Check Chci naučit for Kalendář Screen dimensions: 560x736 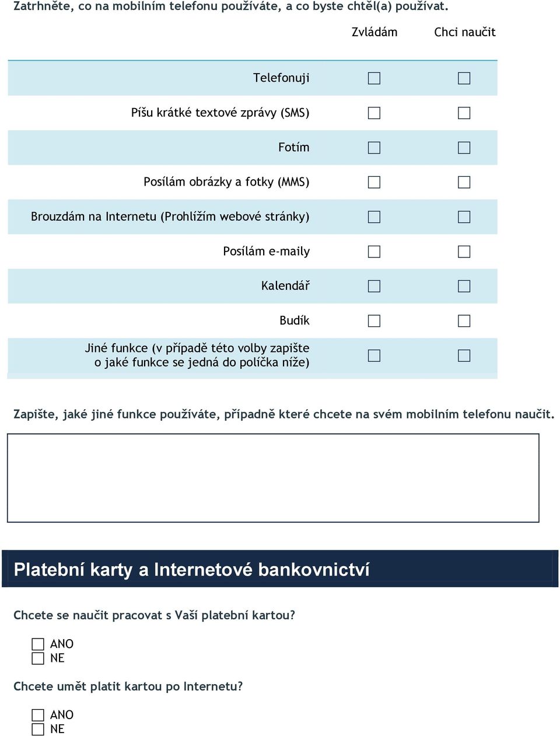point(464,286)
